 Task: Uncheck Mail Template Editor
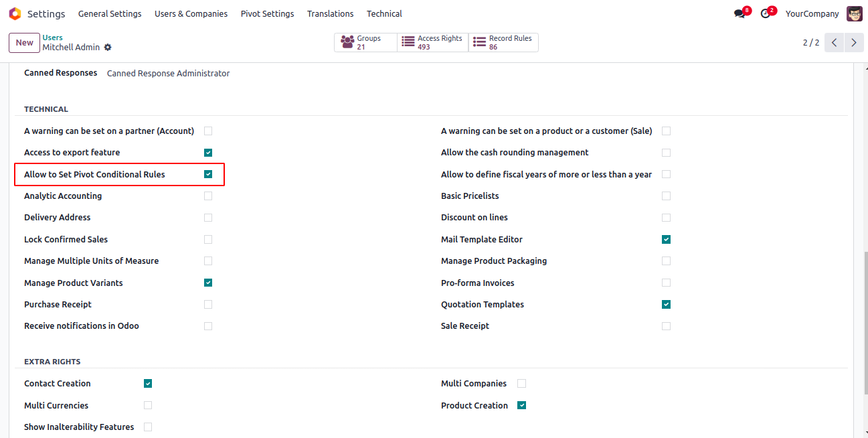(666, 239)
